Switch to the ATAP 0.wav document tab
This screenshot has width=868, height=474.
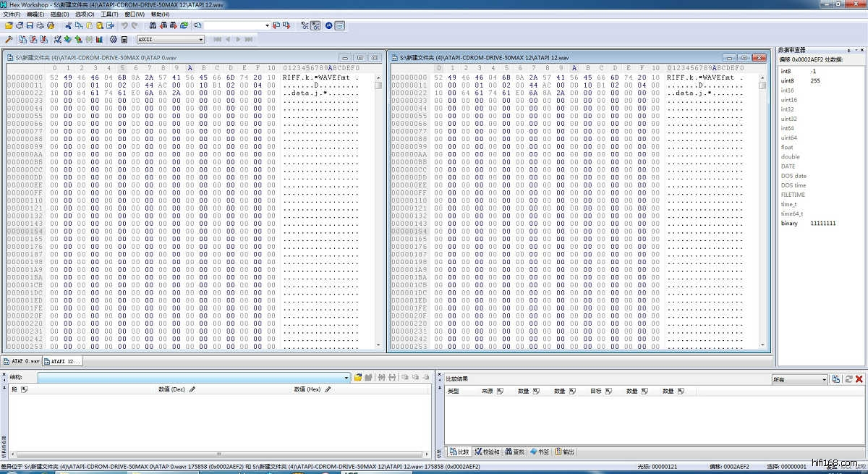point(22,361)
